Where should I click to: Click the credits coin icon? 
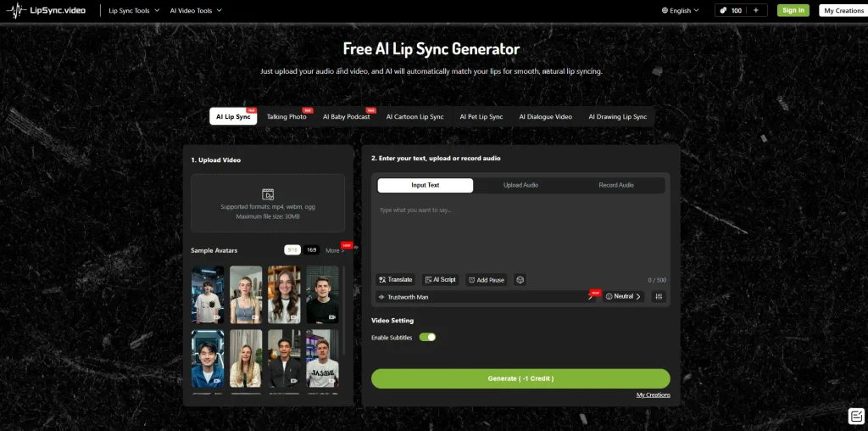coord(723,10)
